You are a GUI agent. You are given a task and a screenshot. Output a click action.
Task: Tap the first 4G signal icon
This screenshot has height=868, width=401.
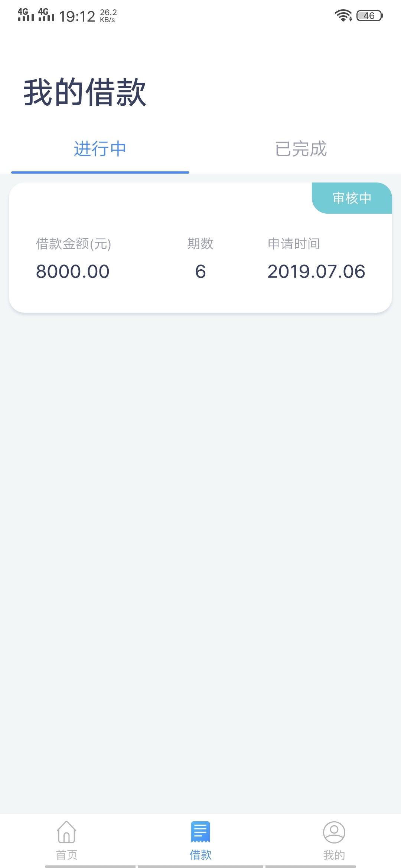[26, 15]
